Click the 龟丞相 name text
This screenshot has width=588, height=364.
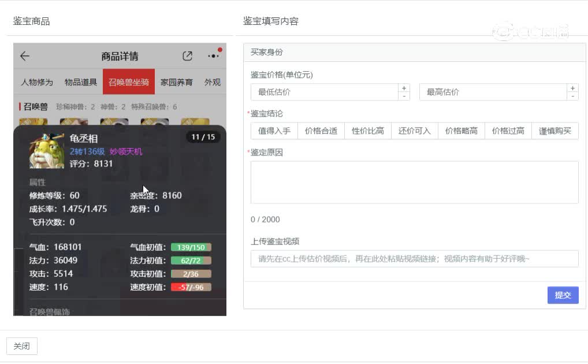click(x=84, y=139)
